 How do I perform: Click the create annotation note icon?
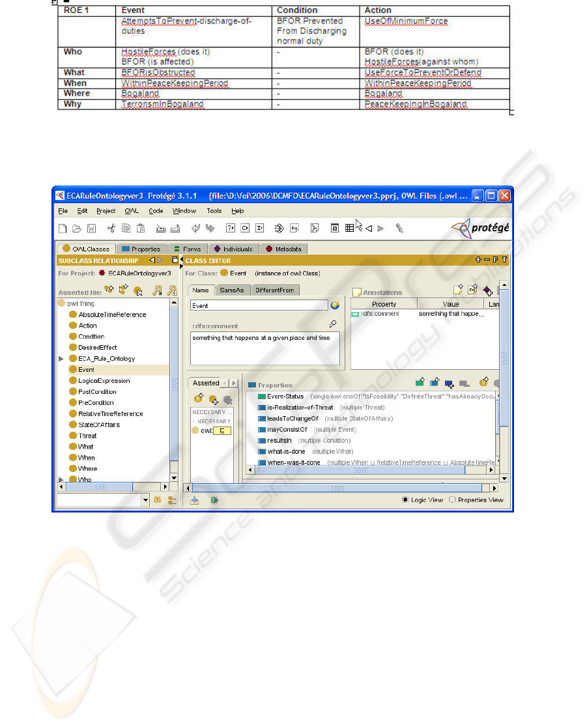458,291
